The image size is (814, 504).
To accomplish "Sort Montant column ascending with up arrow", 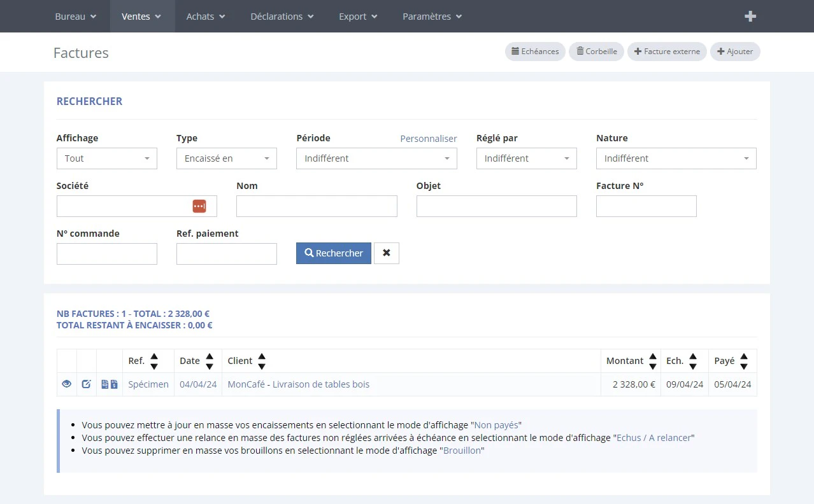I will tap(653, 356).
